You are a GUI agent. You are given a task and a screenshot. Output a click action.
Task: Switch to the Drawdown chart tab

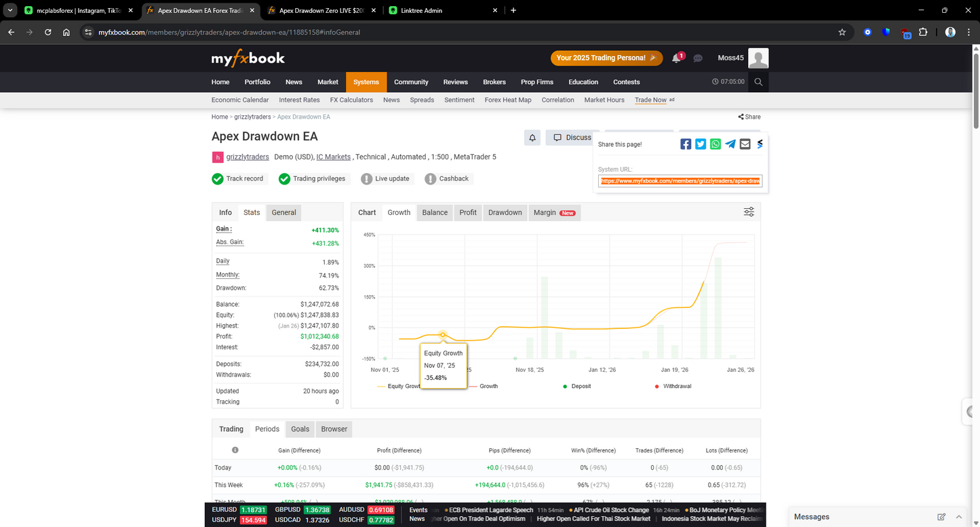[x=505, y=212]
